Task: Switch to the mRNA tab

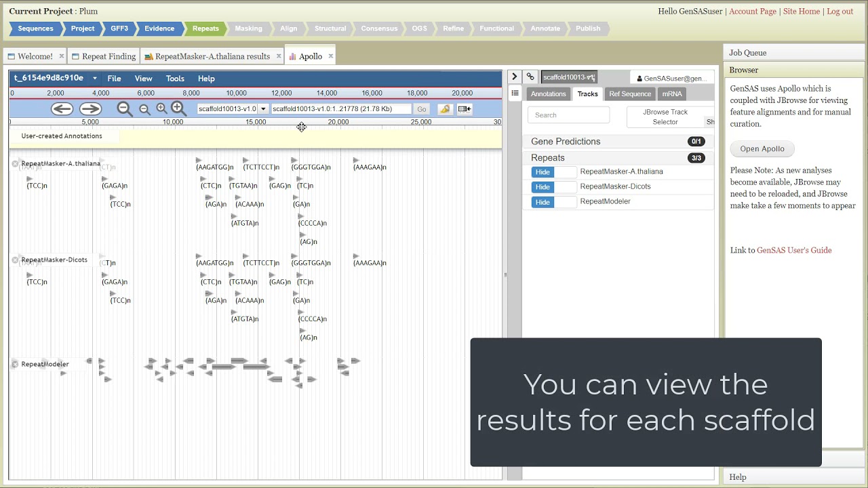Action: coord(672,94)
